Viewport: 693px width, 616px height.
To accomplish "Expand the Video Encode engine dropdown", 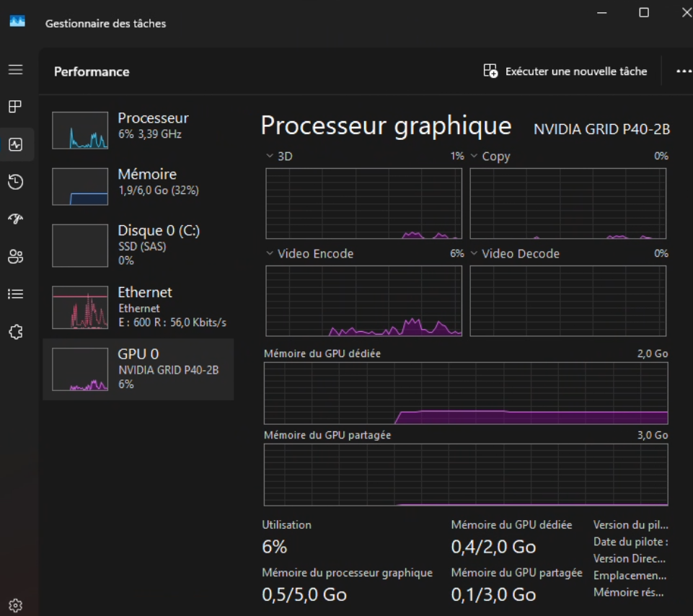I will [x=270, y=253].
